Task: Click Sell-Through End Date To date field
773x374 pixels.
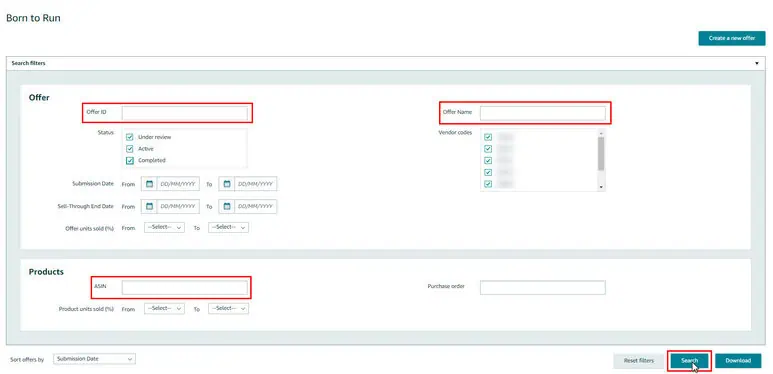Action: [256, 206]
